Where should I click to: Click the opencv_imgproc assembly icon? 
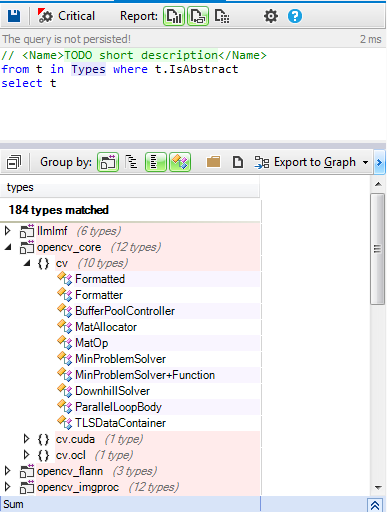pyautogui.click(x=27, y=487)
